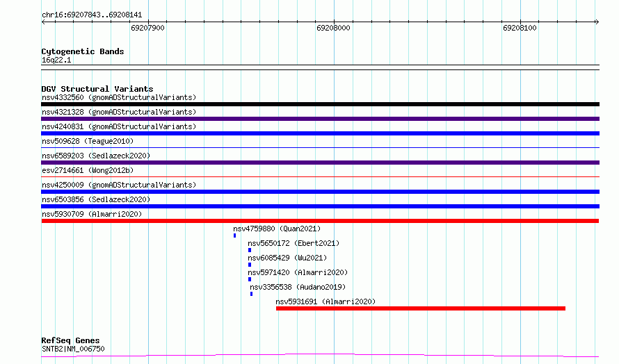Image resolution: width=619 pixels, height=364 pixels.
Task: Click the thin blue nsv509628 line
Action: [320, 148]
